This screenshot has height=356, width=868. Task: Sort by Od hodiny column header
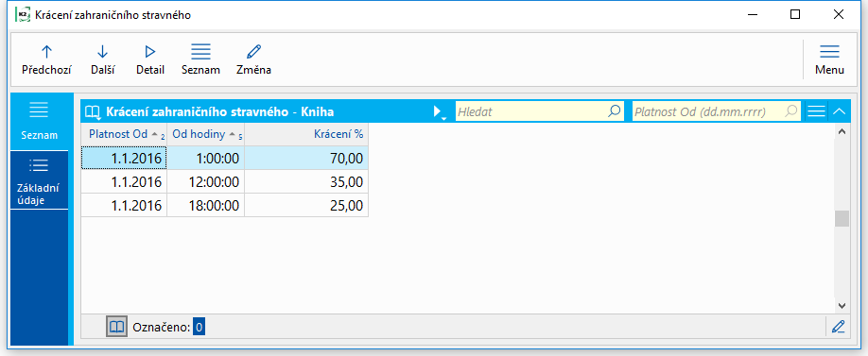[205, 134]
